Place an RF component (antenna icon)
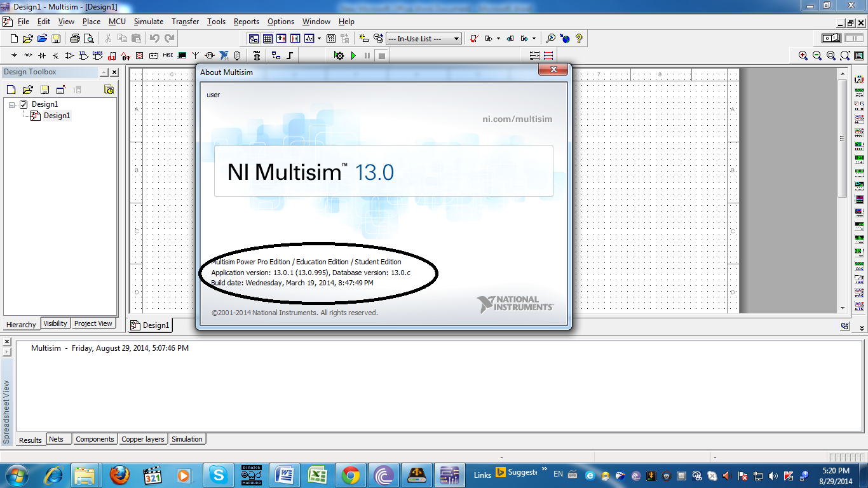The width and height of the screenshot is (868, 488). [x=196, y=56]
